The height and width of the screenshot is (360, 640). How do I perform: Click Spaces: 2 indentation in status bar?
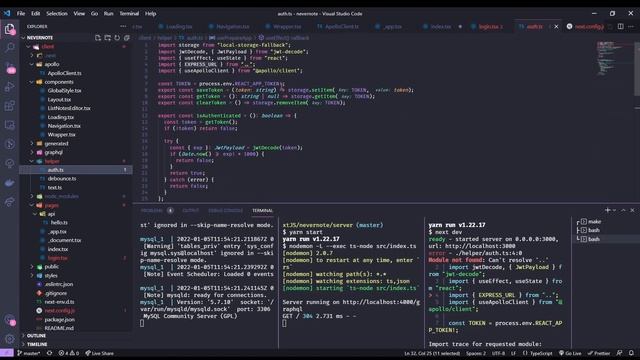point(476,353)
